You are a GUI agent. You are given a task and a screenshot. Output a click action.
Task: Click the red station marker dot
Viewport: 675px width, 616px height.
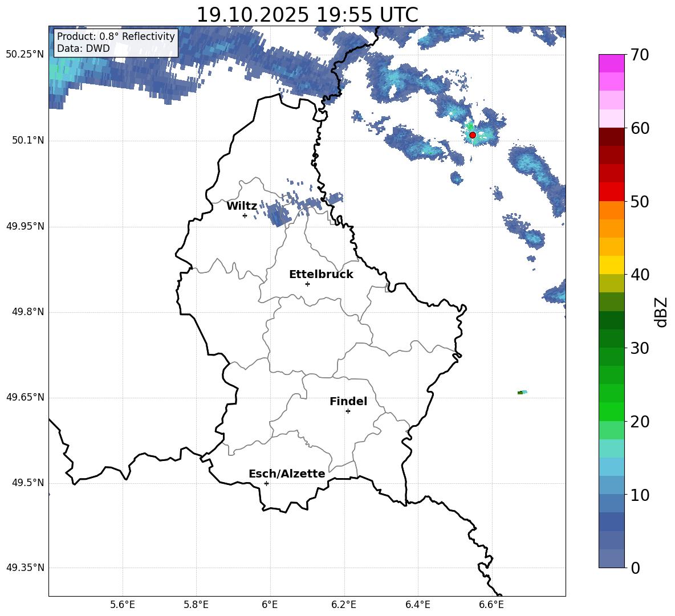[x=472, y=135]
